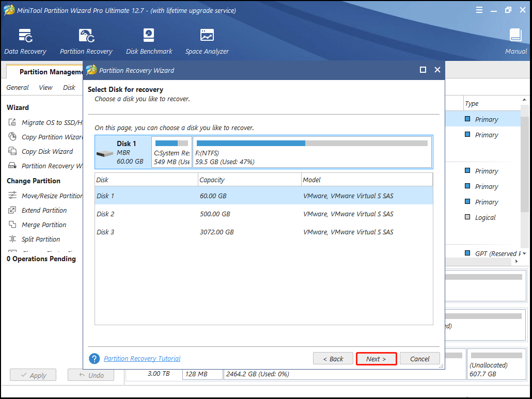Click Disk 2 VMware model cell
532x399 pixels.
pyautogui.click(x=348, y=214)
